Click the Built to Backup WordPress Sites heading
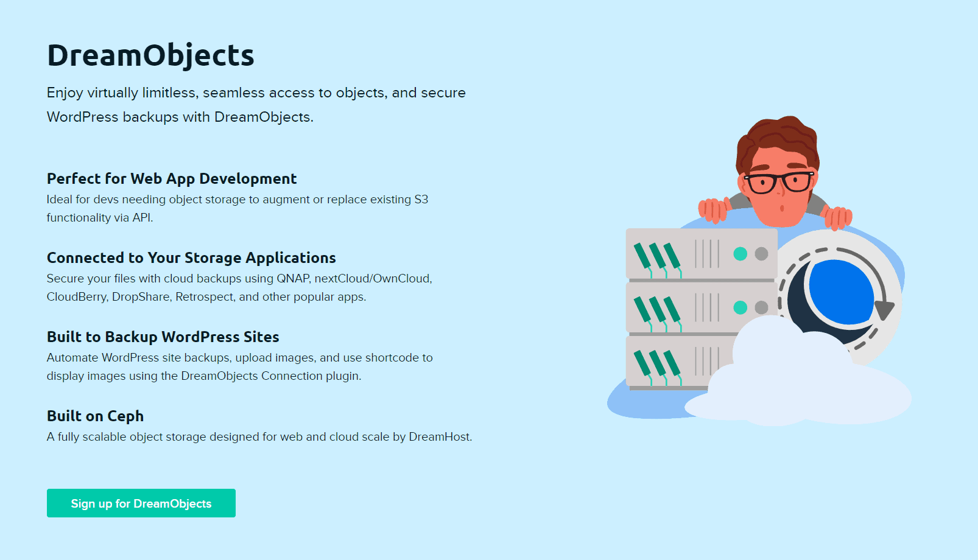Image resolution: width=978 pixels, height=560 pixels. tap(163, 337)
